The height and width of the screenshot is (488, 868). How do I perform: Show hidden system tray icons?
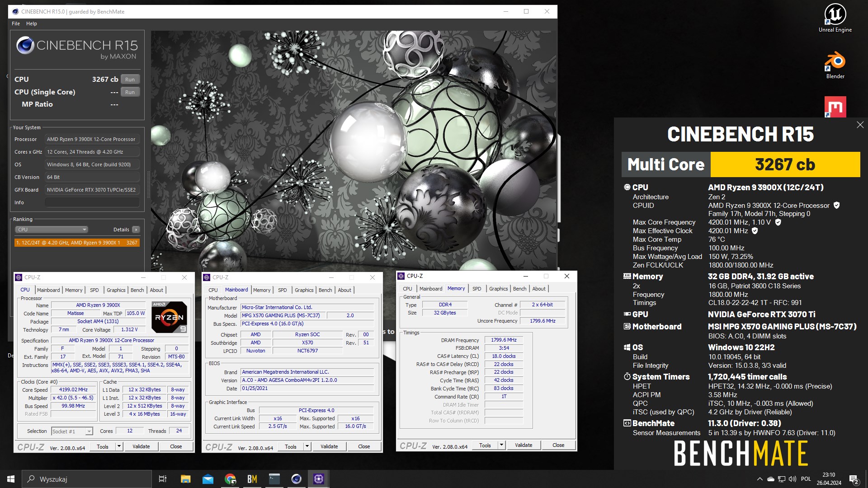759,479
